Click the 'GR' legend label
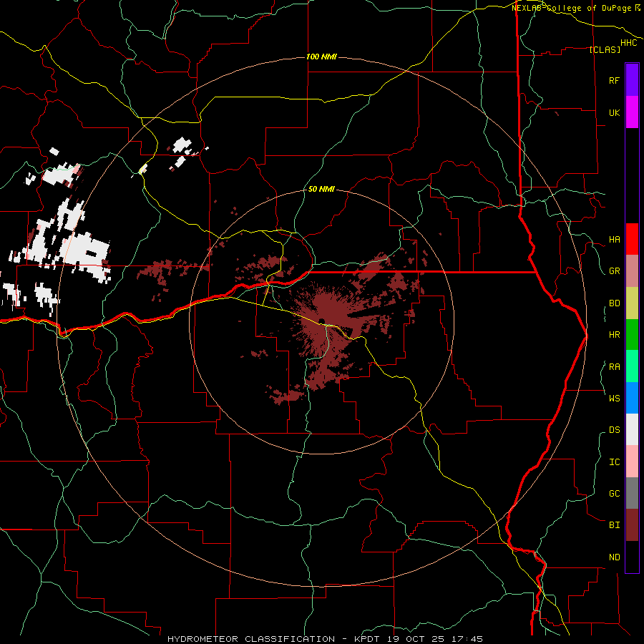The image size is (644, 644). pos(614,271)
